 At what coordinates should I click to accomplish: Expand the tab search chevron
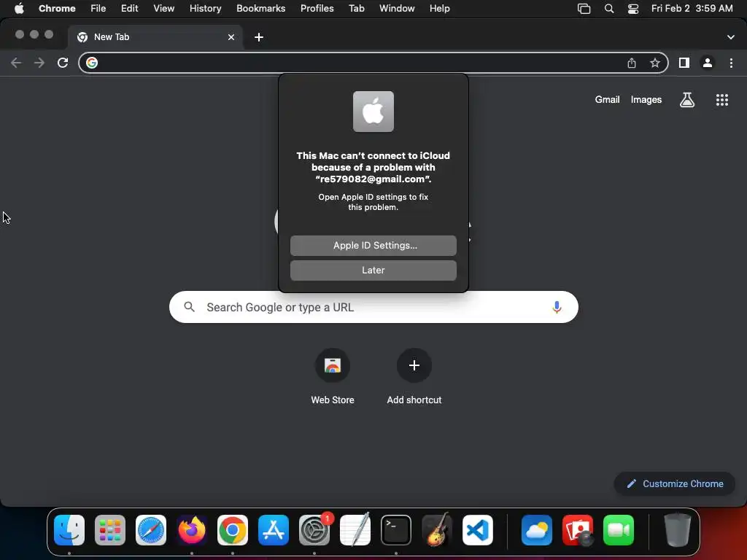click(730, 37)
